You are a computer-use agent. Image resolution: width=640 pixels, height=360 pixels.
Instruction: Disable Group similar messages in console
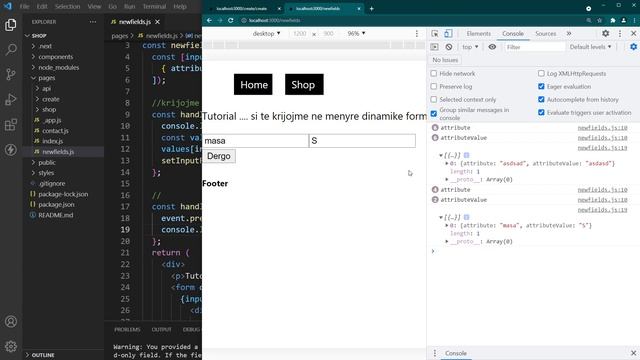pyautogui.click(x=433, y=113)
